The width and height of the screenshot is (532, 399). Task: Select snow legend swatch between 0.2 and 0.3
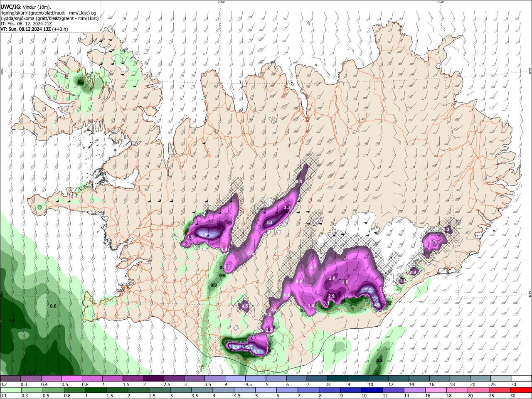10,379
